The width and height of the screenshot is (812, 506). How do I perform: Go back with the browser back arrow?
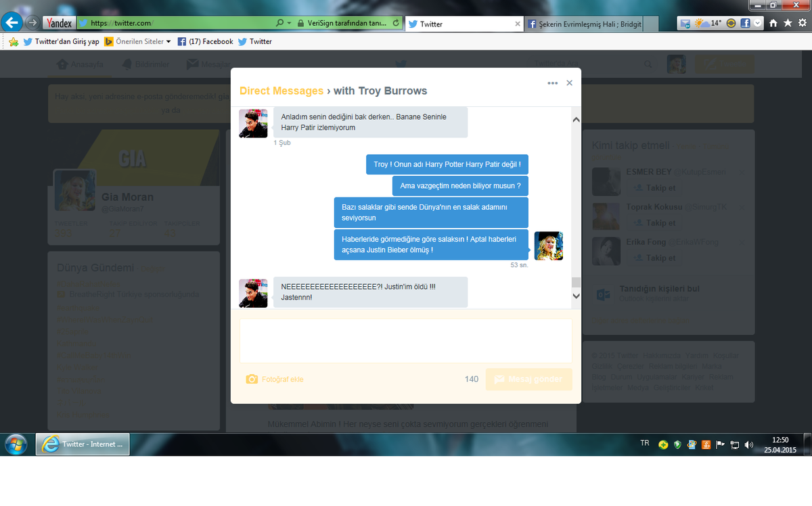[12, 22]
